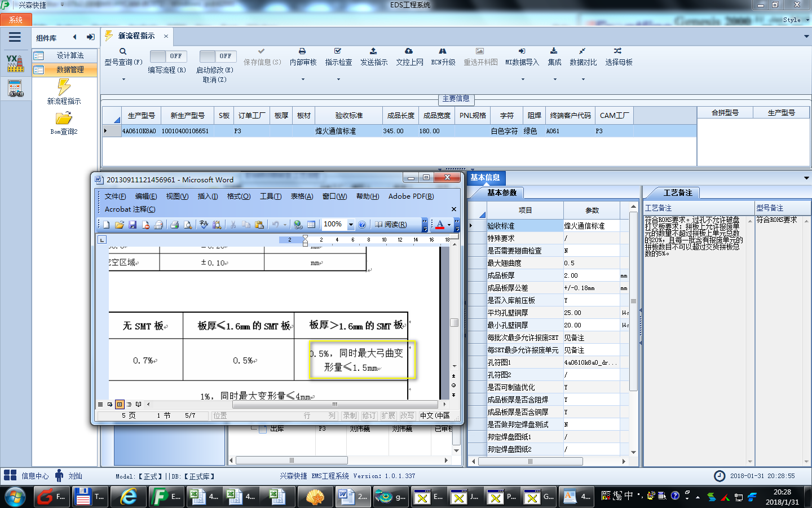Click the 成品板厚 parameter row

click(x=549, y=275)
